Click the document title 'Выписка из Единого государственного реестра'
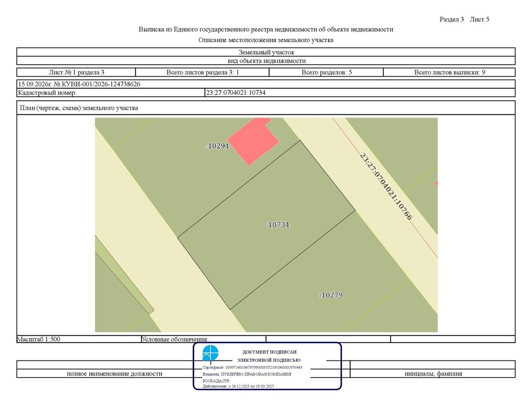The width and height of the screenshot is (532, 411). point(266,29)
